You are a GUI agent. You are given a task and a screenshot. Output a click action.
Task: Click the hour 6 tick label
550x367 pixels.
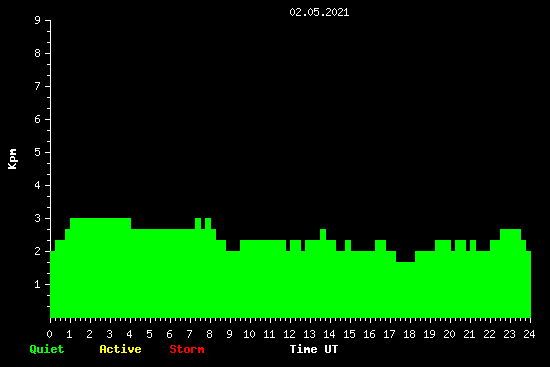[x=169, y=334]
